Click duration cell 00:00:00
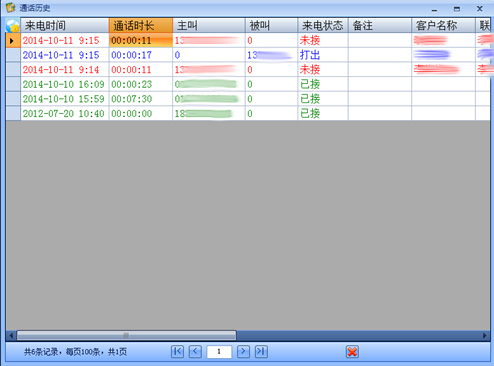The height and width of the screenshot is (366, 494). [141, 113]
